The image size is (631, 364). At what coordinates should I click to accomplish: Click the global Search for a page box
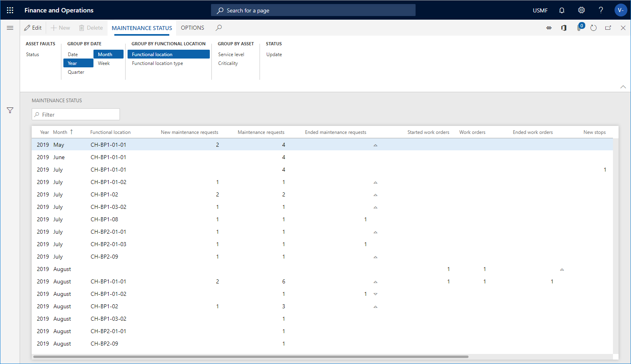pos(313,10)
